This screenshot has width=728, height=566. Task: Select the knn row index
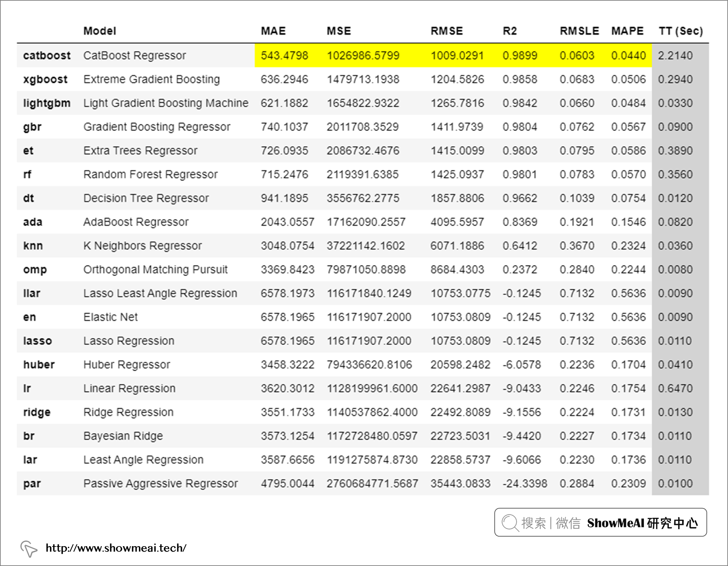pyautogui.click(x=33, y=246)
